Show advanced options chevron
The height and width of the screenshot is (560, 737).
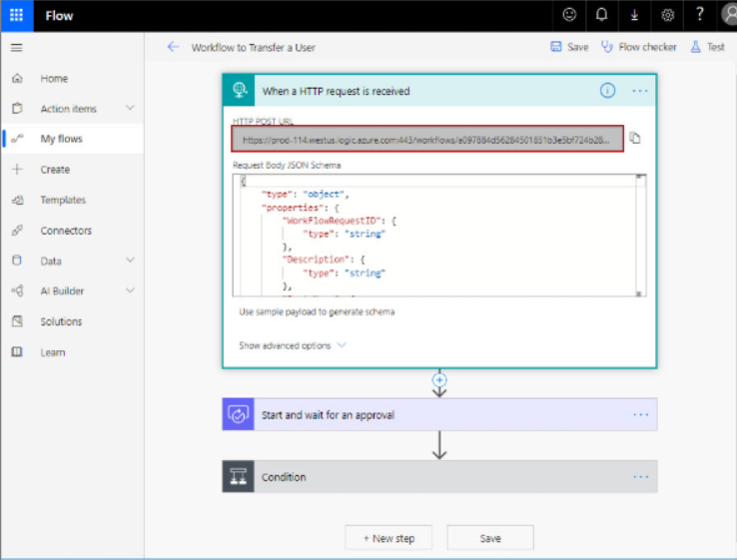pos(342,345)
